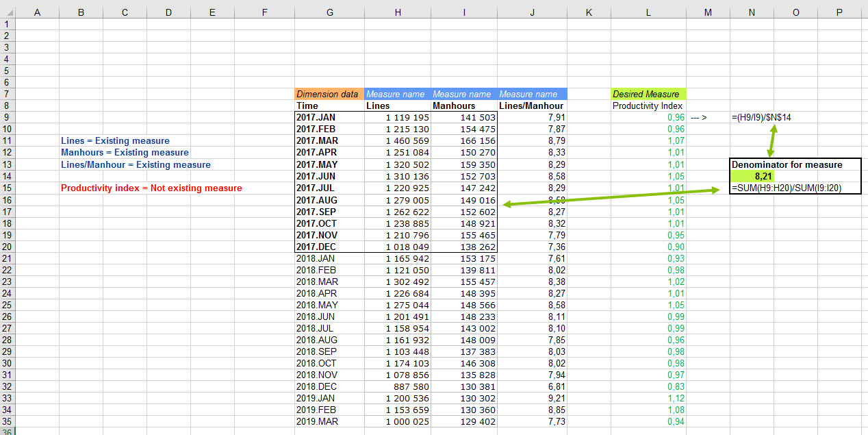Image resolution: width=868 pixels, height=435 pixels.
Task: Select the 'Lines/Manhour' column heading cell
Action: point(532,105)
